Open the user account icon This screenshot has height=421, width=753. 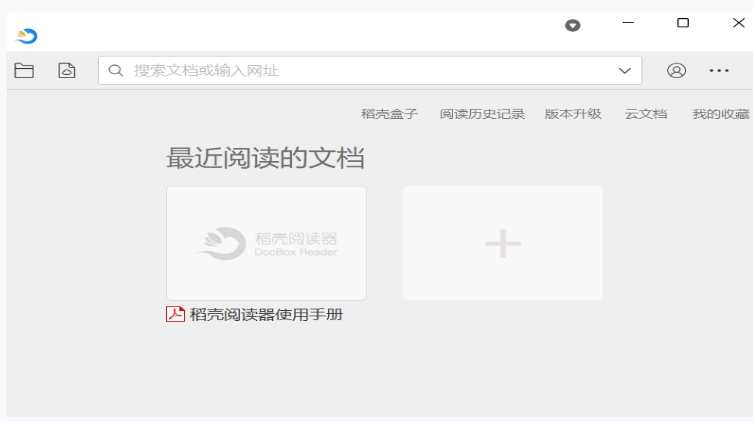(x=676, y=71)
